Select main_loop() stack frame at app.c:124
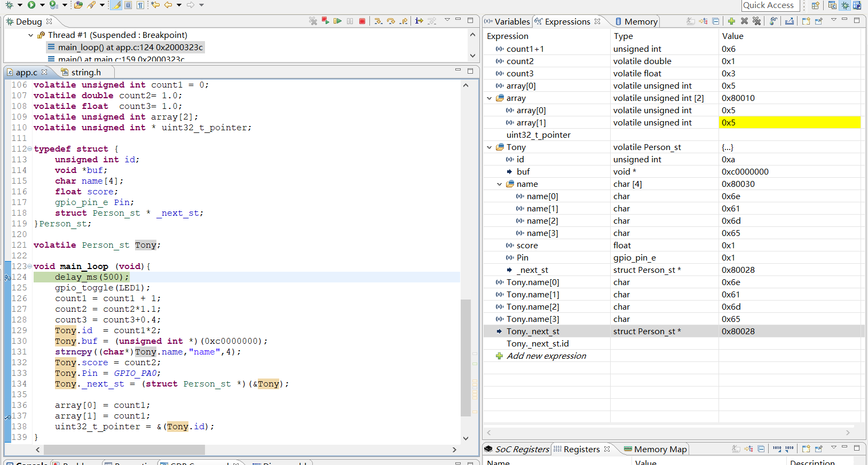This screenshot has height=465, width=868. point(125,47)
